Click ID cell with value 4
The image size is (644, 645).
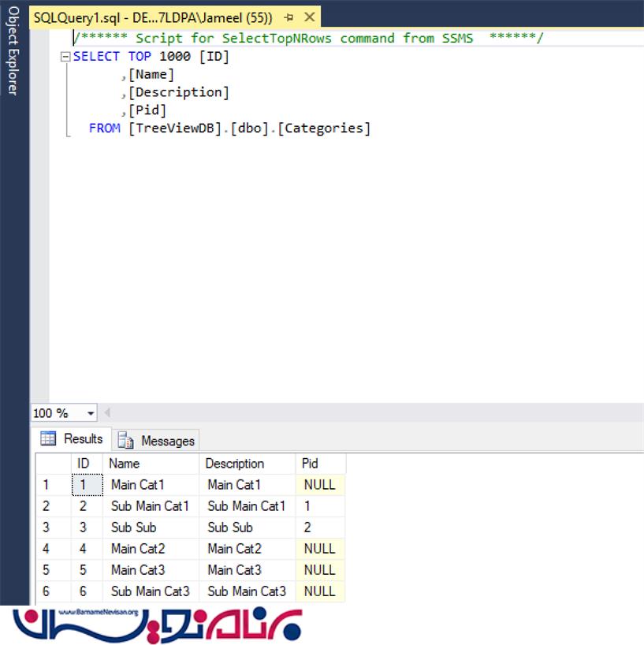tap(87, 549)
